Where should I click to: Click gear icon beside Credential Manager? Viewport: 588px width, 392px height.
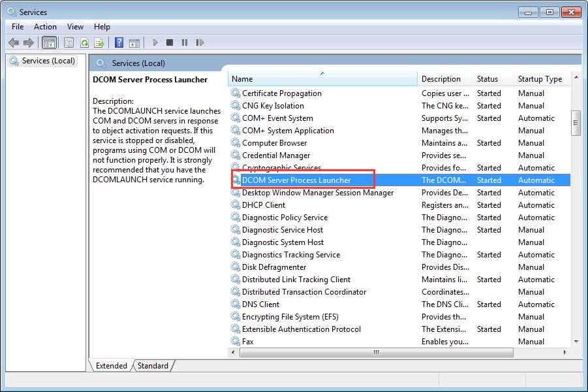(236, 155)
